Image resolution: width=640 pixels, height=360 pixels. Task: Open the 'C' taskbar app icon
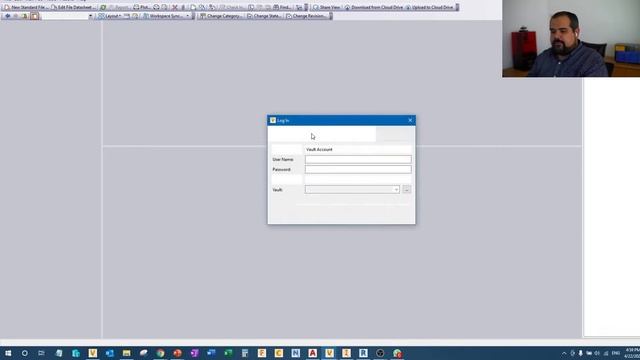[x=279, y=353]
